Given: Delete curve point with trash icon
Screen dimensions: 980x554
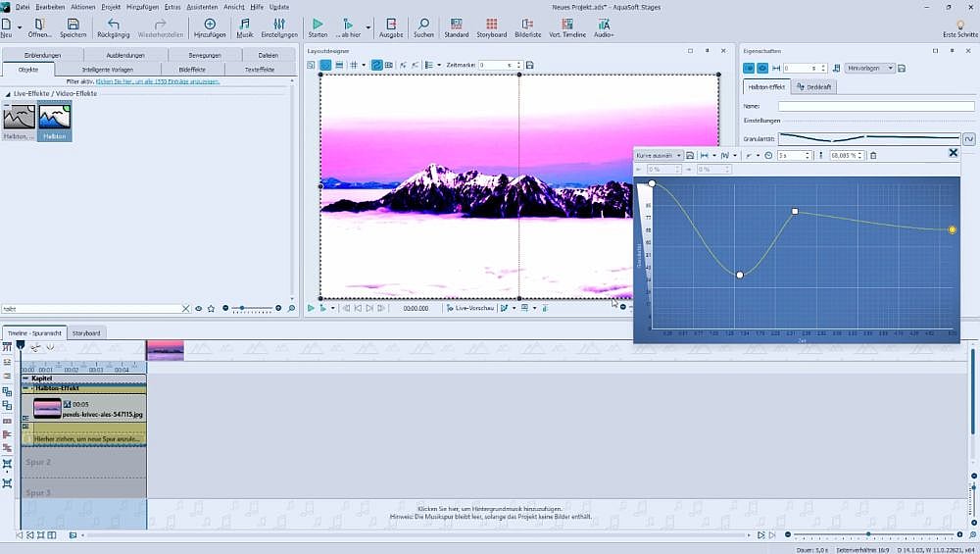Looking at the screenshot, I should 873,155.
